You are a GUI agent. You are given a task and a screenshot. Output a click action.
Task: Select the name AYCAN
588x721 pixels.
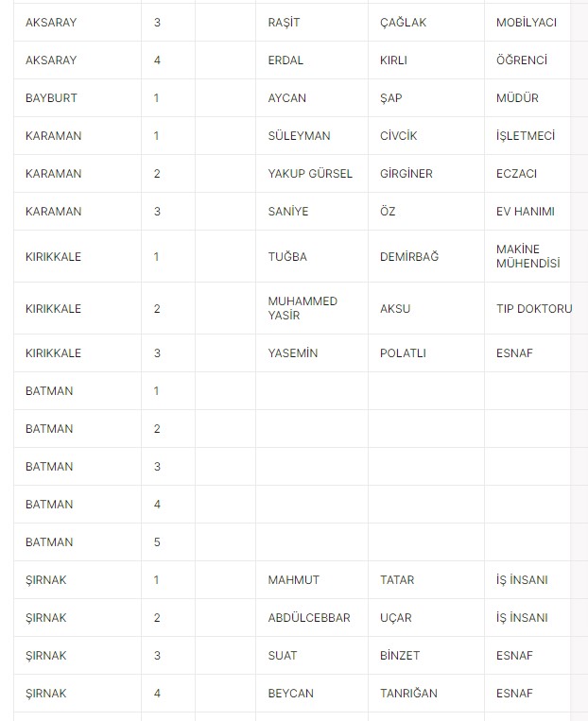coord(287,98)
